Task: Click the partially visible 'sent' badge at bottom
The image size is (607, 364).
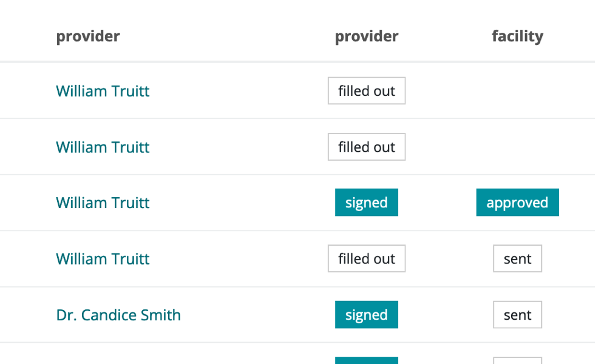Action: (x=517, y=361)
